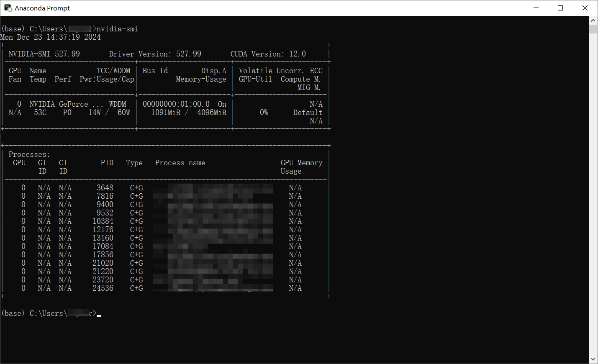Screen dimensions: 598x364
Task: Maximize the Anaconda Prompt window
Action: click(x=560, y=8)
